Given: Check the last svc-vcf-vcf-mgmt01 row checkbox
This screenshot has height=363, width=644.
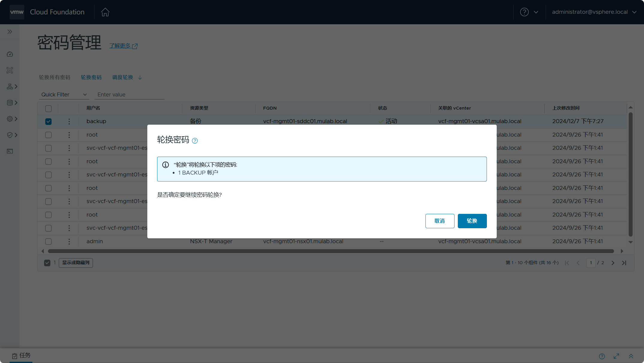Looking at the screenshot, I should pos(48,228).
